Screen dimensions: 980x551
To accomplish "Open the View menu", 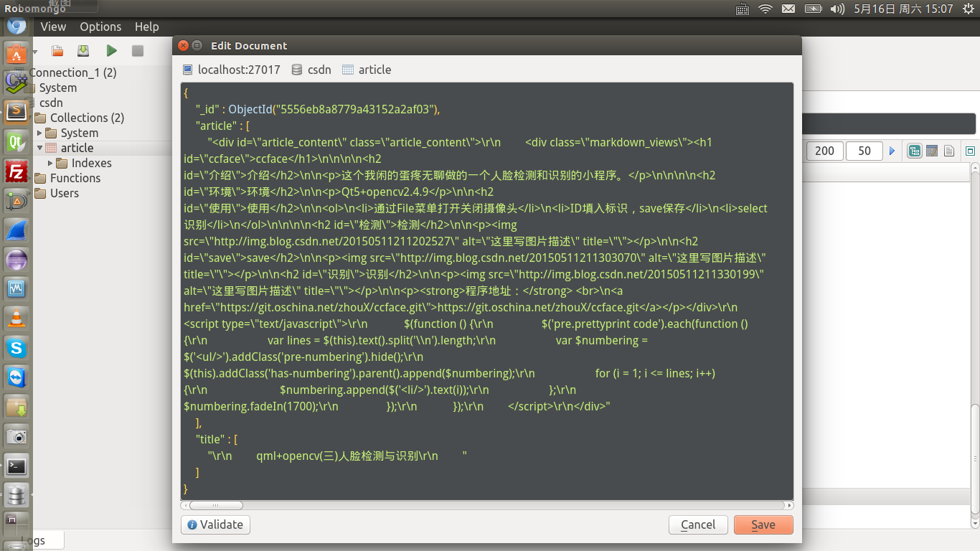I will tap(53, 27).
